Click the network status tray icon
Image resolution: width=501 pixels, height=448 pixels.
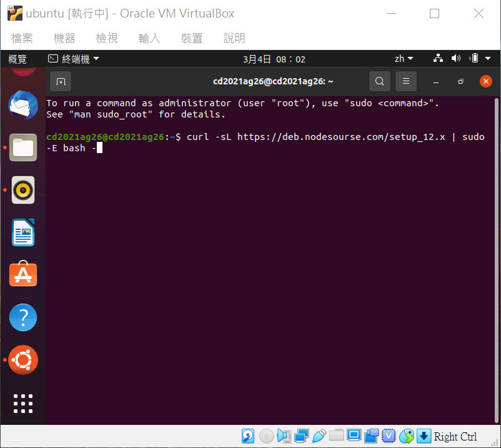click(x=438, y=59)
